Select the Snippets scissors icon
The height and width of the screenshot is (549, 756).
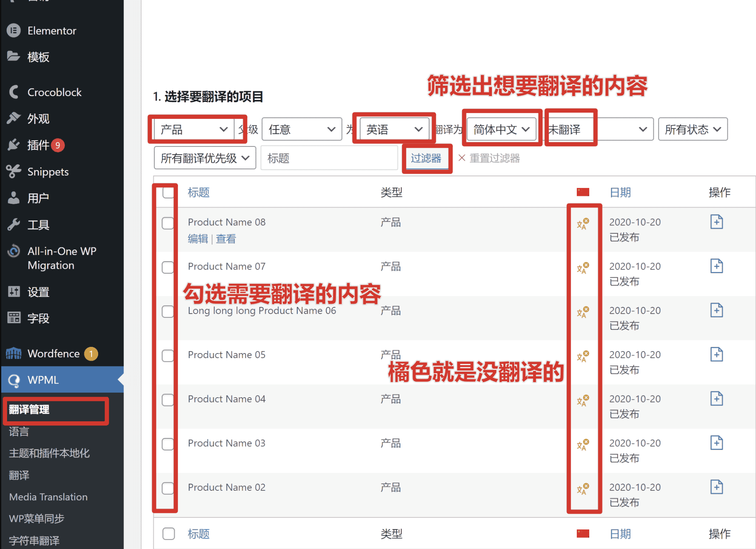coord(13,171)
